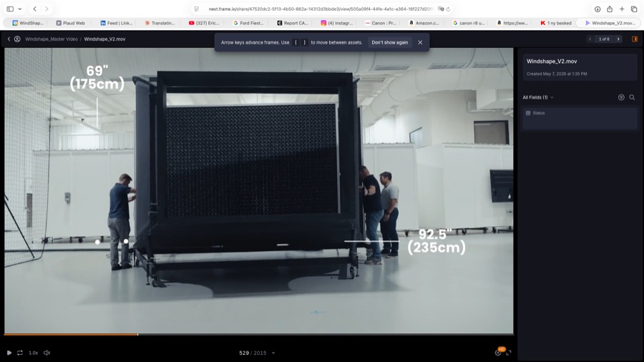The width and height of the screenshot is (644, 362).
Task: Mute the video volume speaker icon
Action: click(x=47, y=353)
